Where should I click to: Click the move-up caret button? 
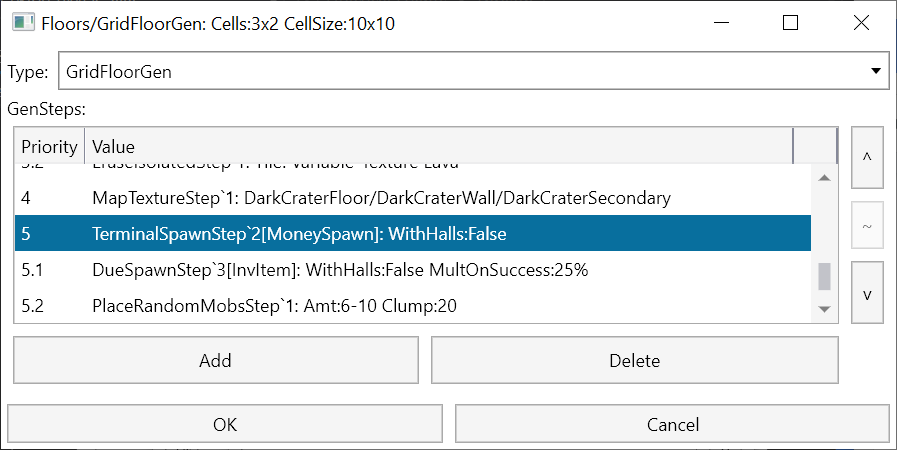tap(867, 157)
